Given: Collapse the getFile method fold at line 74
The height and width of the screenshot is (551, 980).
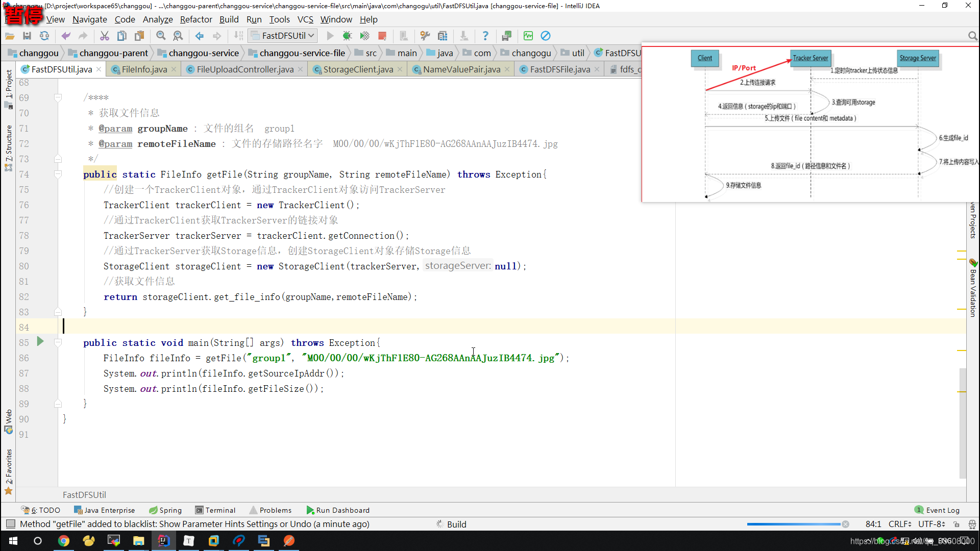Looking at the screenshot, I should [x=58, y=174].
